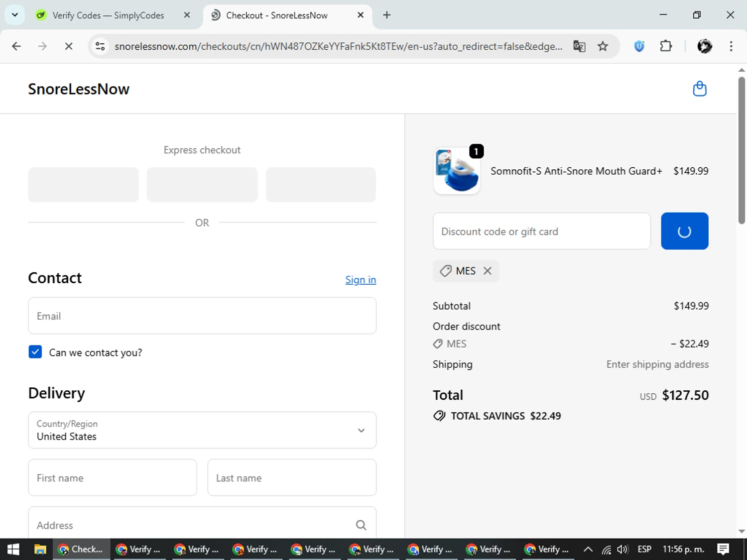747x560 pixels.
Task: Open site information icon in address bar
Action: [x=100, y=46]
